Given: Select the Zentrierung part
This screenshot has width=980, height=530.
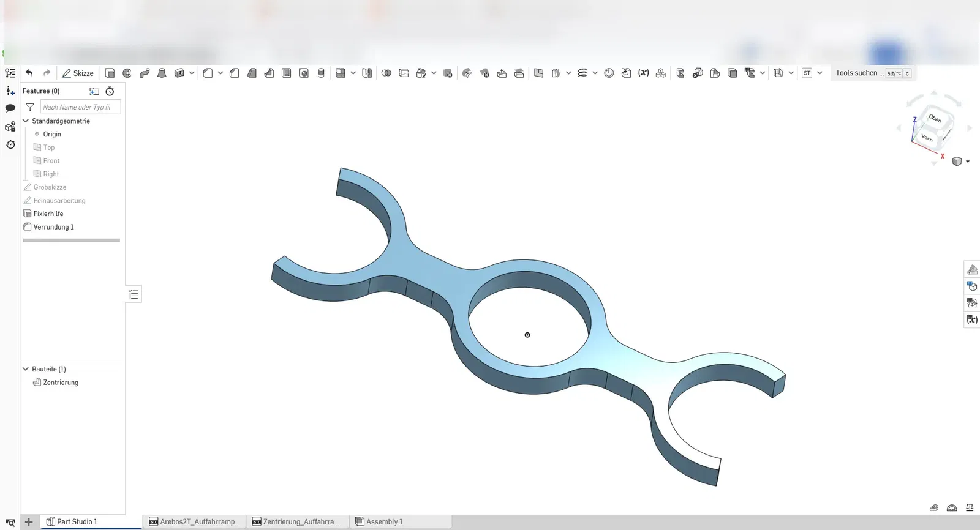Looking at the screenshot, I should click(x=61, y=383).
